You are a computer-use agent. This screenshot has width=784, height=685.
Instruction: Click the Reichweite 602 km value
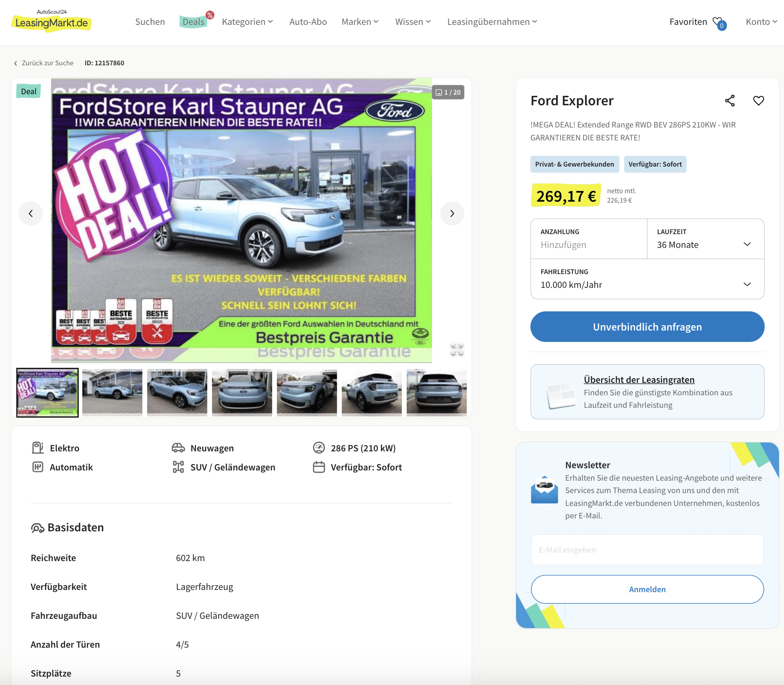point(190,558)
